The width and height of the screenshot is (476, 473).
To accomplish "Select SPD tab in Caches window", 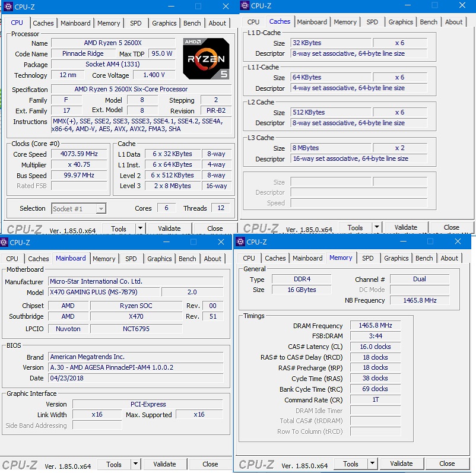I will pyautogui.click(x=372, y=22).
